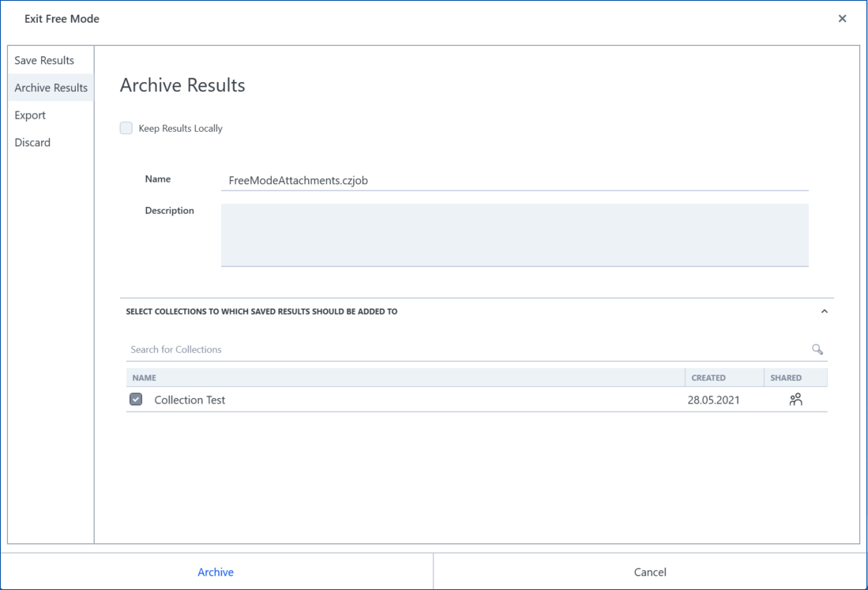Image resolution: width=868 pixels, height=590 pixels.
Task: Click the Archive button
Action: (215, 572)
